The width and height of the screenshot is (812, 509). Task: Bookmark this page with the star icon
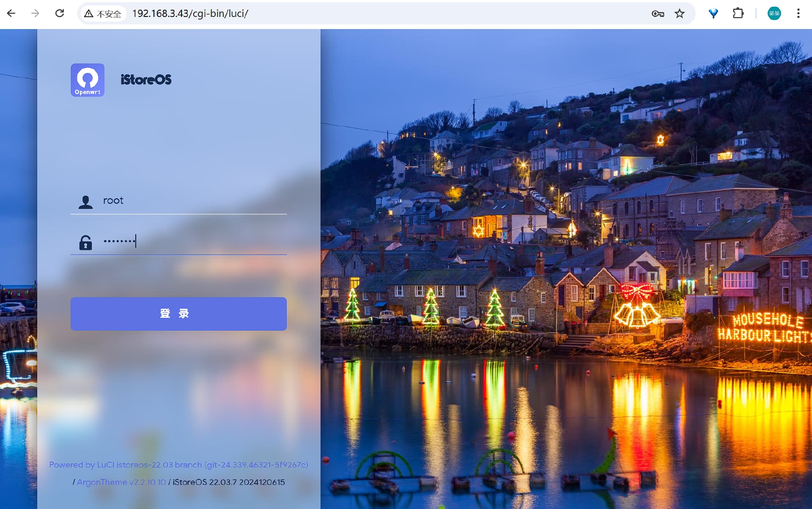pos(680,14)
